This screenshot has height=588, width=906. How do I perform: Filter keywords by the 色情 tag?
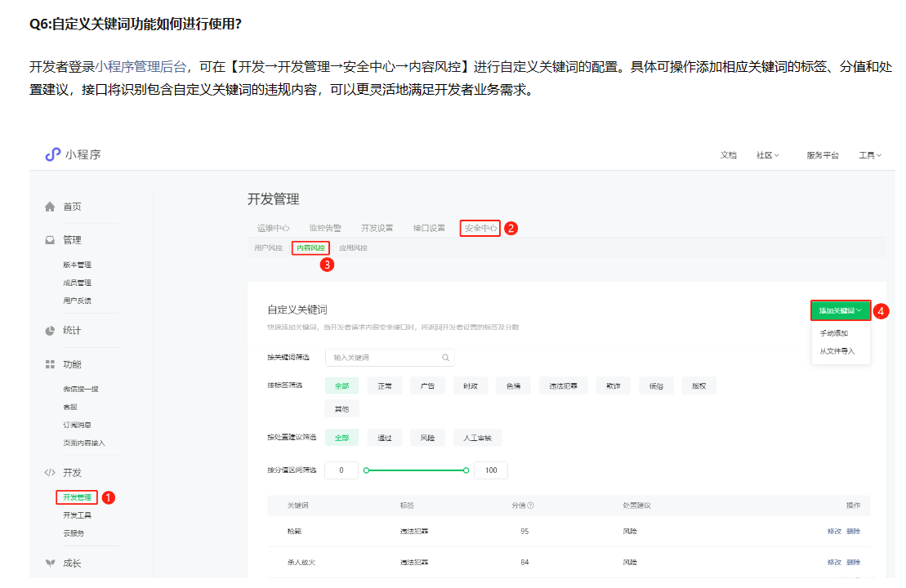513,385
